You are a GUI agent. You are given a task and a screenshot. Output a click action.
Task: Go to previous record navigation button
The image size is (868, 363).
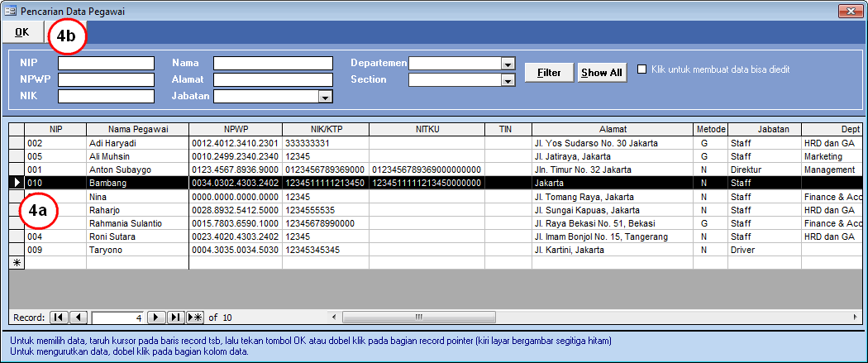coord(79,317)
